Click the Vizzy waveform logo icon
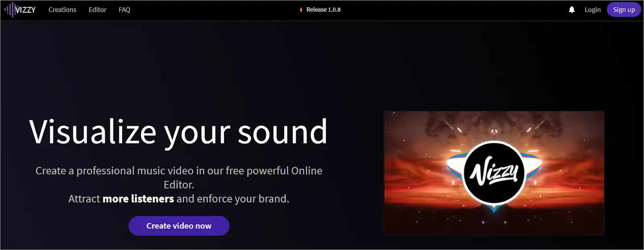Viewport: 644px width, 250px height. 11,10
